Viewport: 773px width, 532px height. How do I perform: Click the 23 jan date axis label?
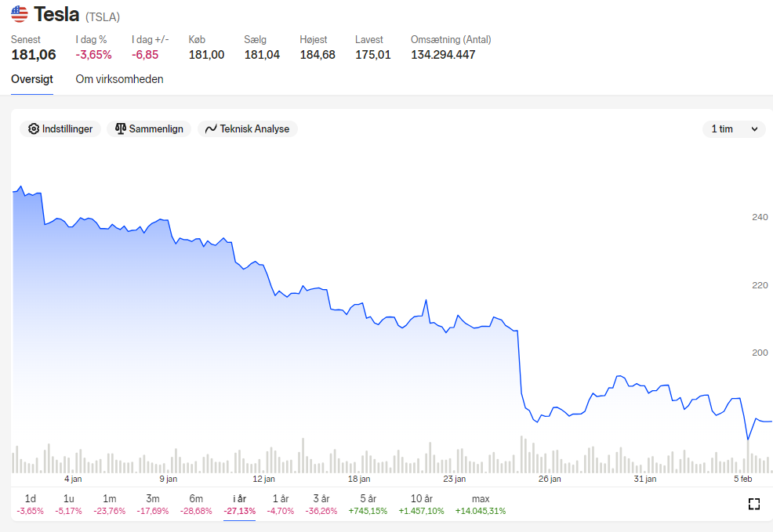click(x=454, y=479)
